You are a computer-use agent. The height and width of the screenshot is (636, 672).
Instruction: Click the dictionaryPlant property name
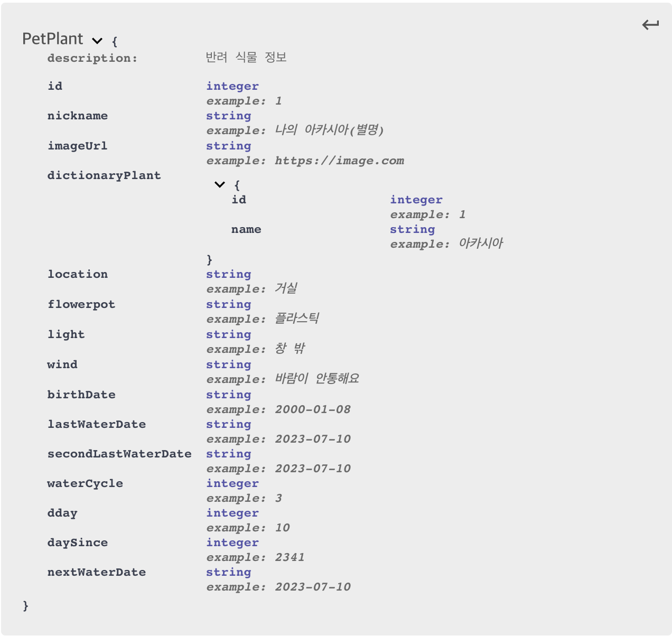[x=104, y=175]
